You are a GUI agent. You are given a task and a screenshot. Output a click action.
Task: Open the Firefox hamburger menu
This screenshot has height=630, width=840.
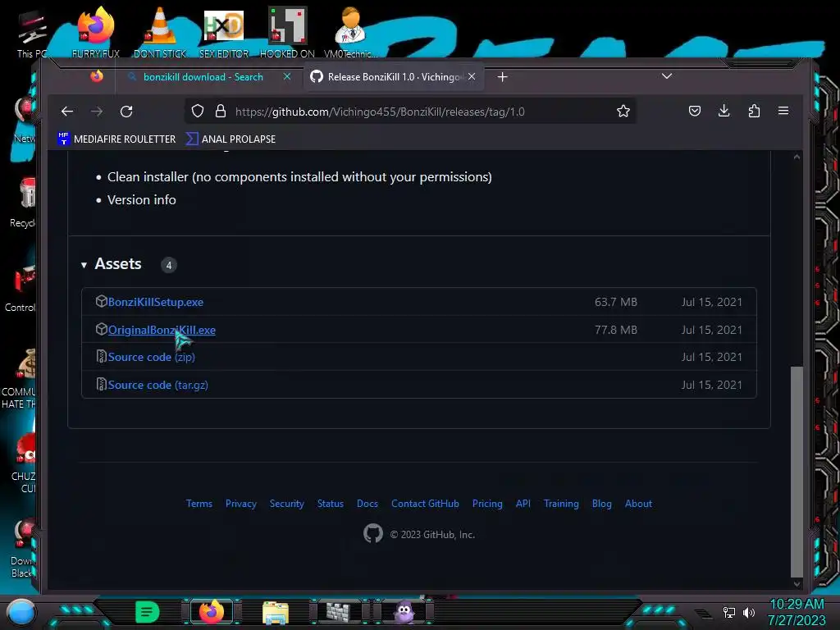pos(783,111)
